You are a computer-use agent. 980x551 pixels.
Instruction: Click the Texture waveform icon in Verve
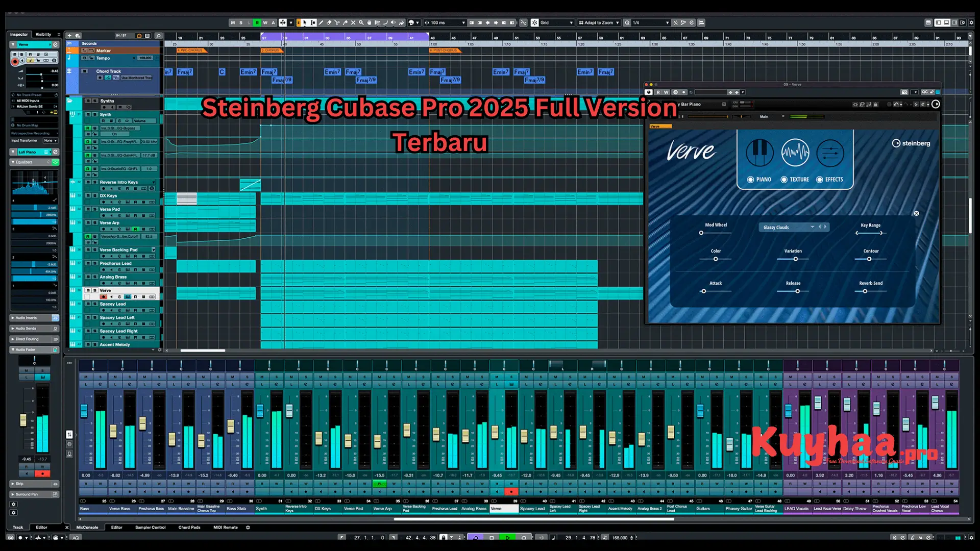(795, 153)
